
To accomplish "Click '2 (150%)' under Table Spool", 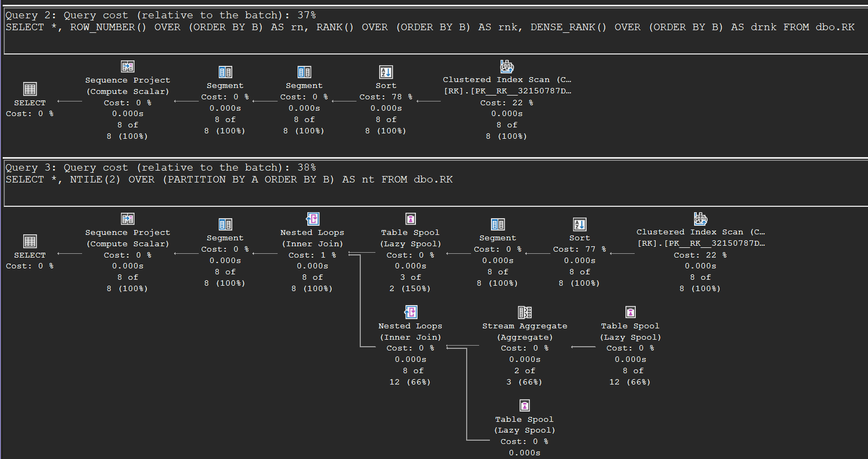I will tap(410, 289).
